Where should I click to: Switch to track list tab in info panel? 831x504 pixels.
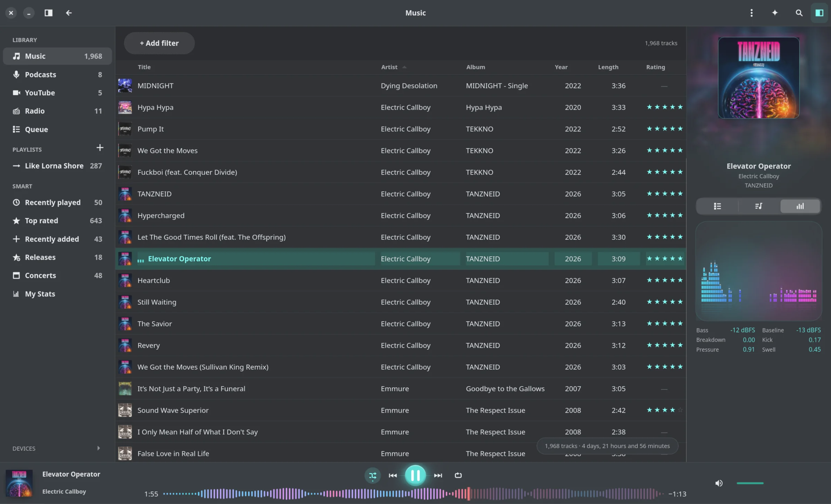pos(717,206)
